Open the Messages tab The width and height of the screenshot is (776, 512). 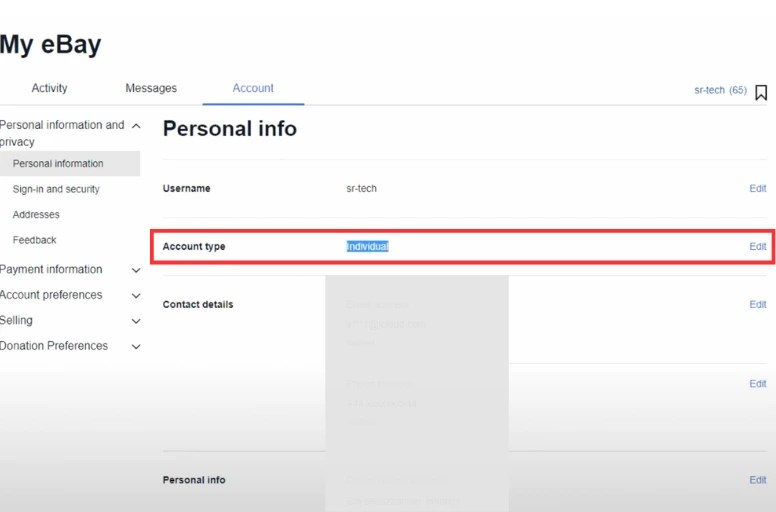[x=151, y=88]
